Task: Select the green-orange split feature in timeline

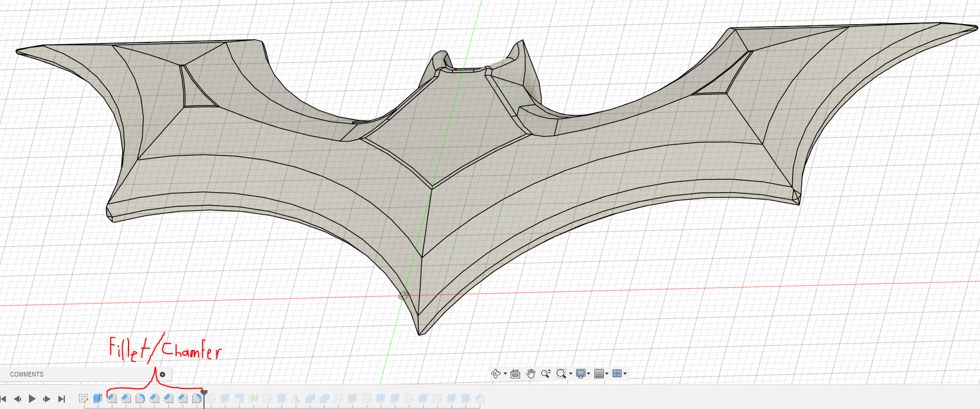Action: [x=254, y=398]
